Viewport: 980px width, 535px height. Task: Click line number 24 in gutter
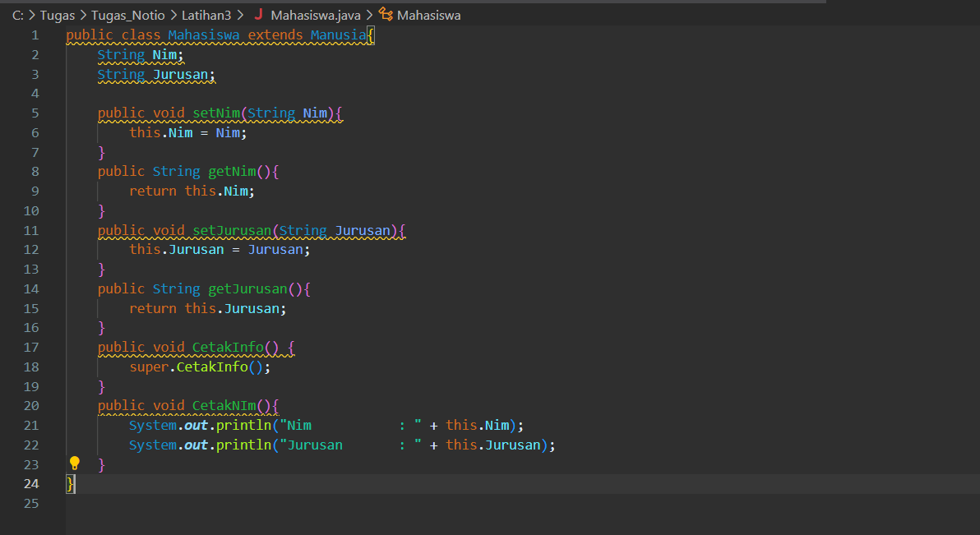[x=31, y=484]
